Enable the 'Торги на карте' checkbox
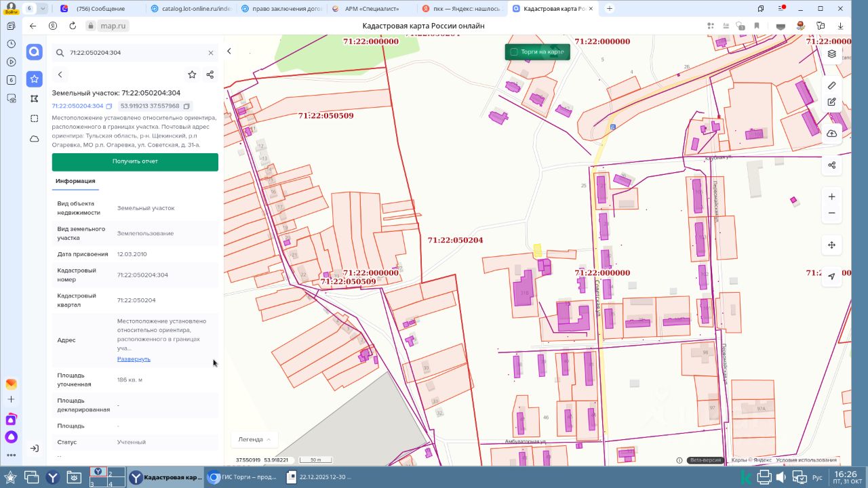Screen dimensions: 868x488 pyautogui.click(x=514, y=52)
